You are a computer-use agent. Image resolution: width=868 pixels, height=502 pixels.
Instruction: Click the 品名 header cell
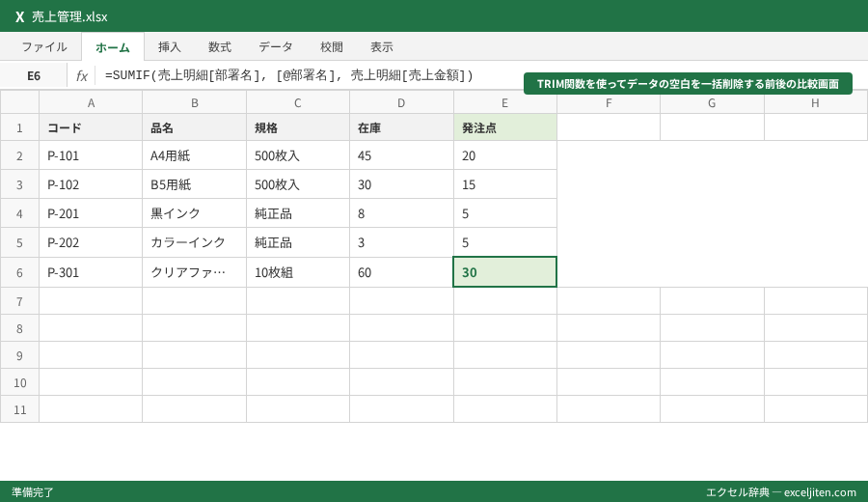194,128
